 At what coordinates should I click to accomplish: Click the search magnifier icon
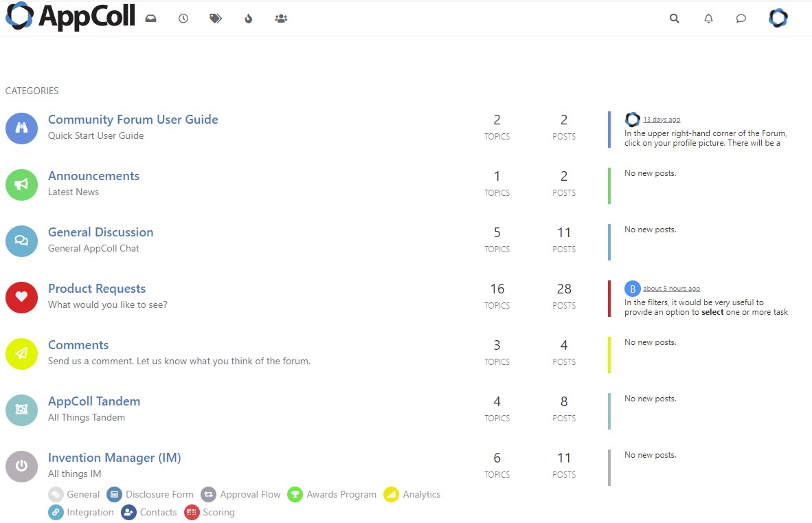click(x=674, y=19)
